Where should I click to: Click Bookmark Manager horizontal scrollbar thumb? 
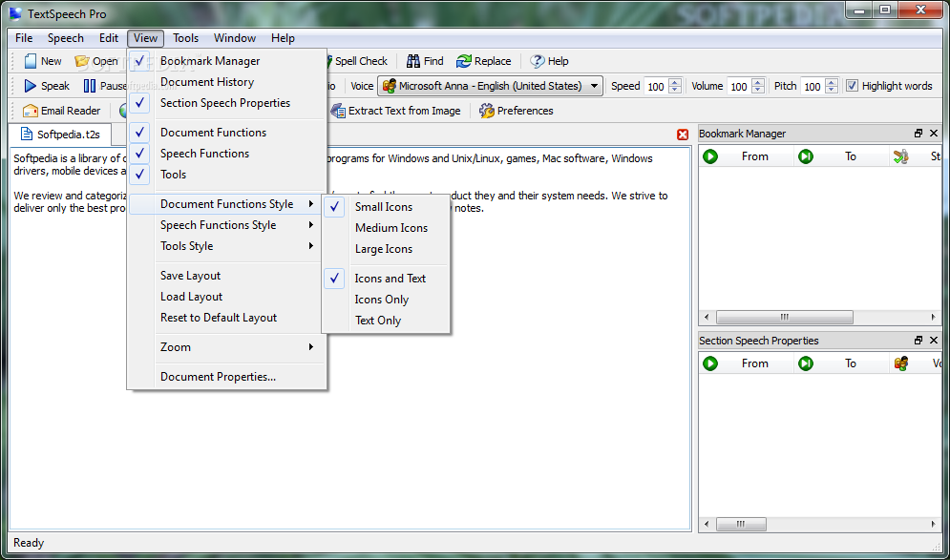[785, 318]
